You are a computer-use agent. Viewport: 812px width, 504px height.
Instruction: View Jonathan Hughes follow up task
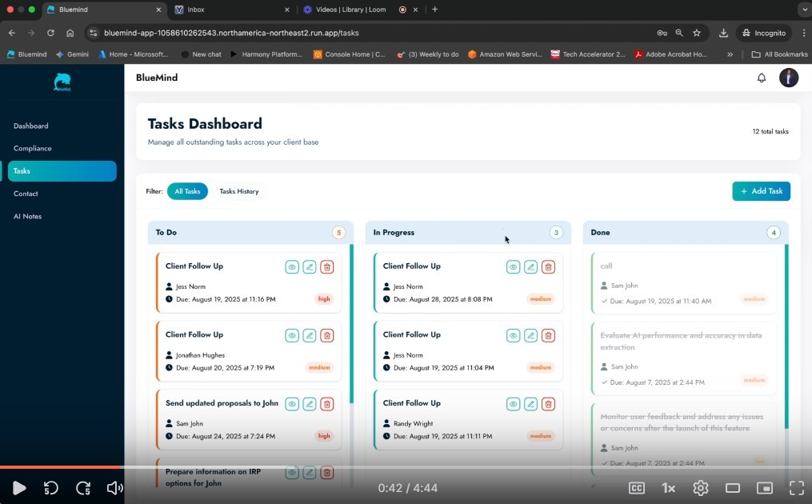292,336
